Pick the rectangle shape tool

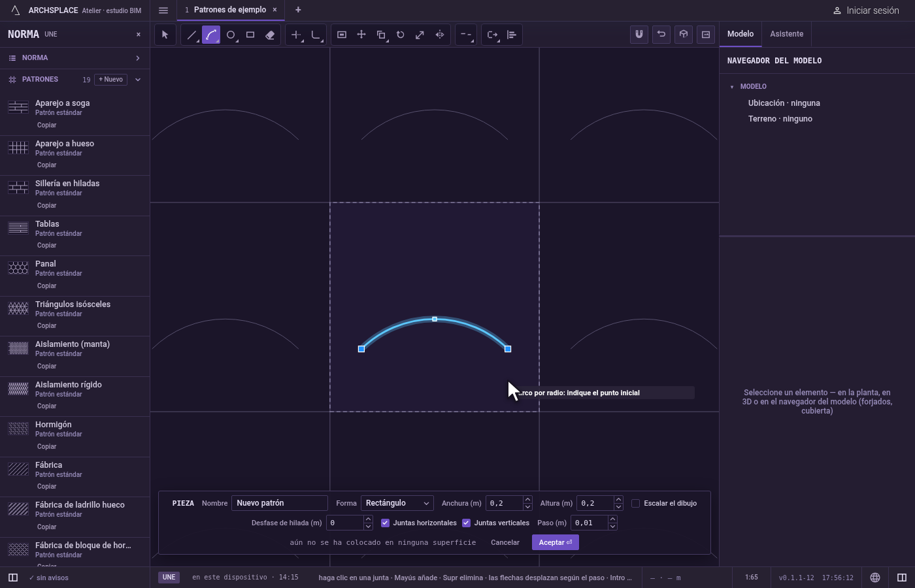click(x=250, y=35)
